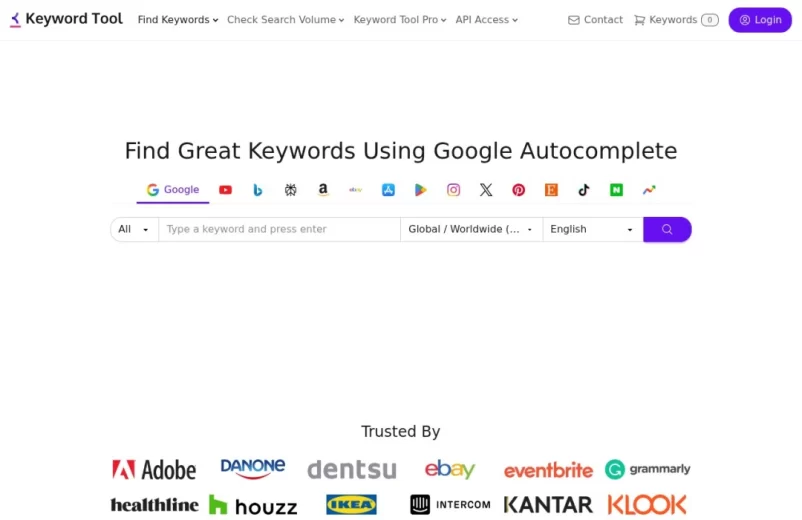The width and height of the screenshot is (802, 520).
Task: Expand the Keyword Tool Pro menu
Action: pyautogui.click(x=400, y=20)
